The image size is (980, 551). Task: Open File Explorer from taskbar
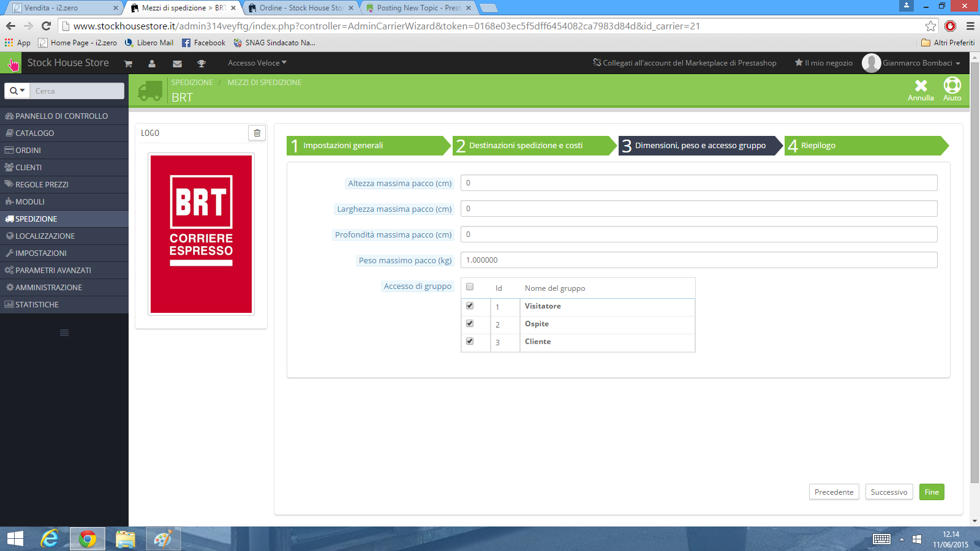pos(126,539)
